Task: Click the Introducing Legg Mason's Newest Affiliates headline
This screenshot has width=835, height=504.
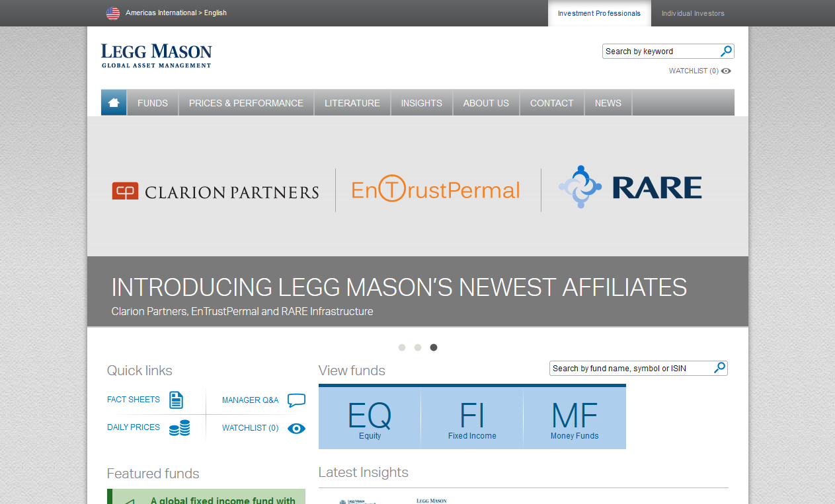Action: 399,287
